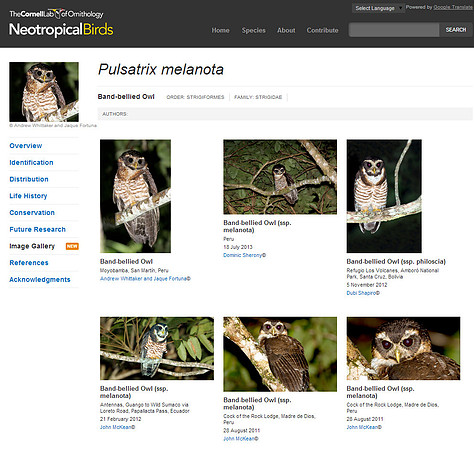
Task: Go to the Home menu item
Action: pos(220,30)
